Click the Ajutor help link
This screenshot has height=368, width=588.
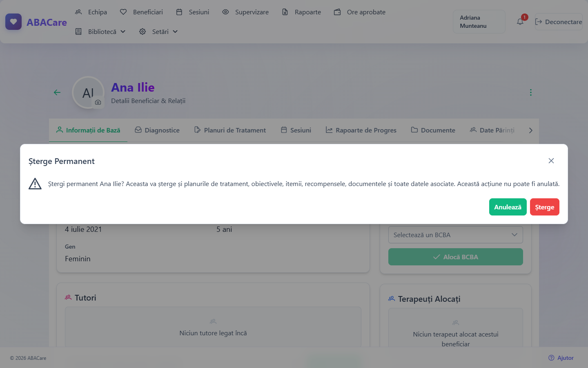click(561, 358)
